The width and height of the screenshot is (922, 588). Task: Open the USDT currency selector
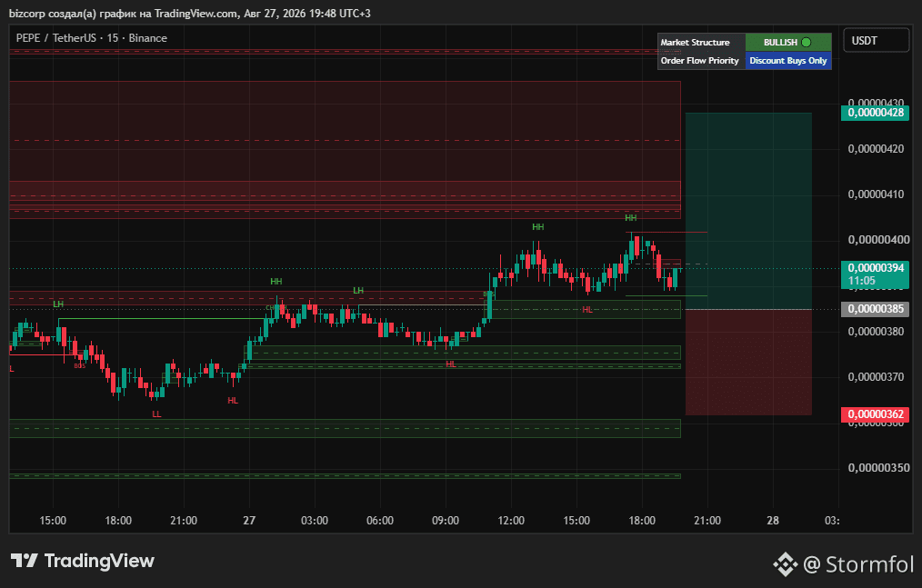(877, 41)
